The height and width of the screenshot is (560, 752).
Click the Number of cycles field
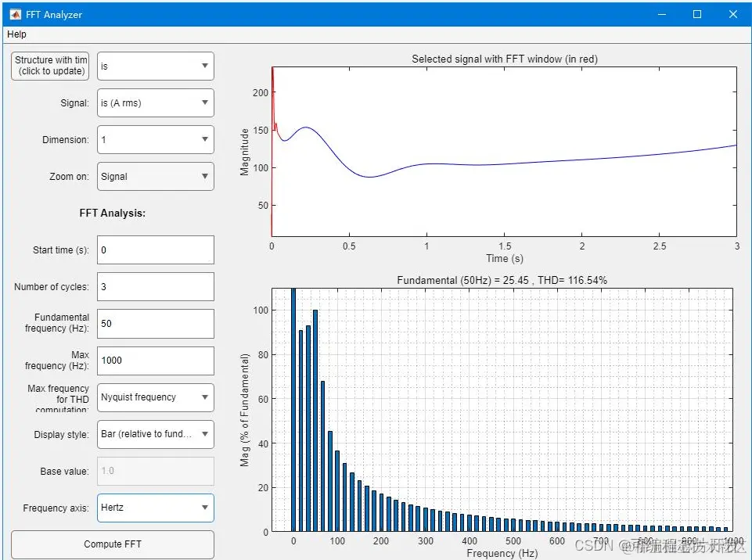156,287
